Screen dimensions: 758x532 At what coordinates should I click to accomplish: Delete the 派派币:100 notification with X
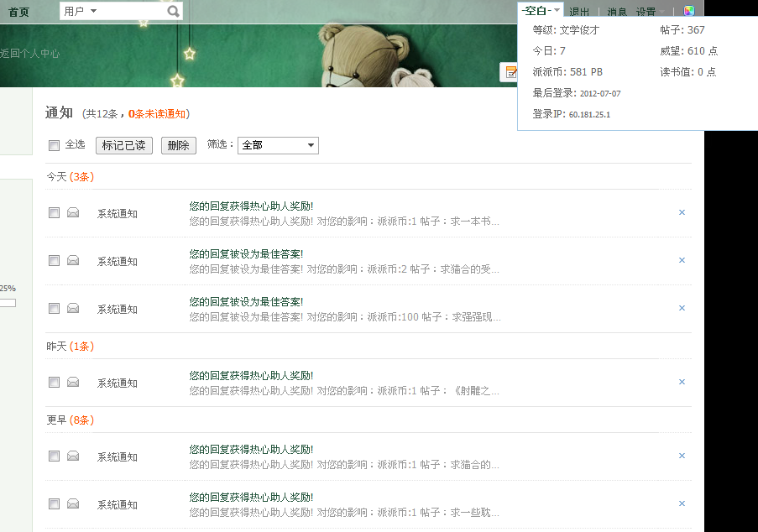tap(682, 308)
